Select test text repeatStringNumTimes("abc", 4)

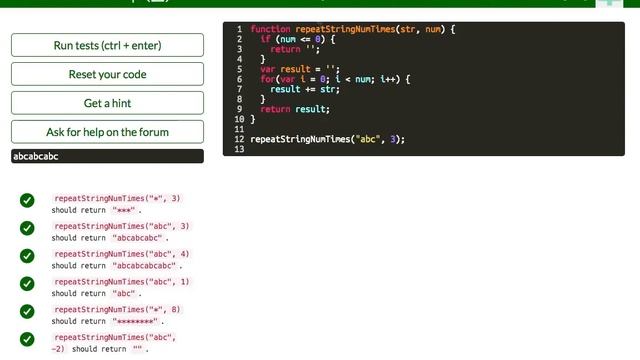[122, 254]
